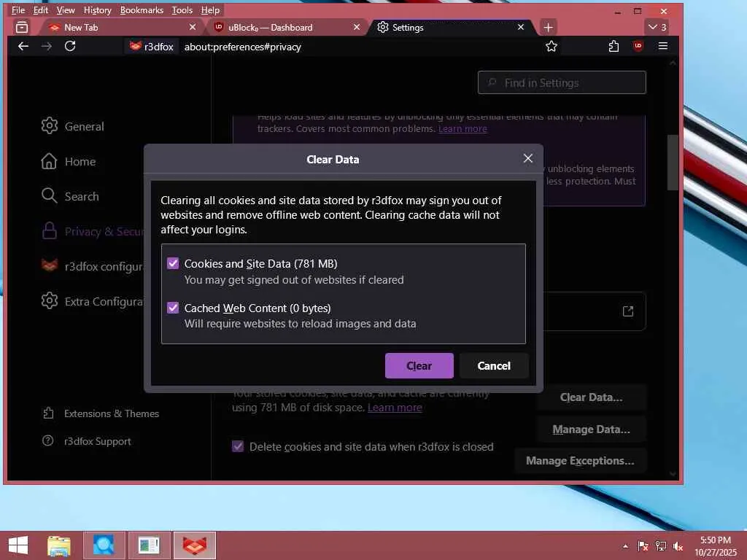
Task: Close the Clear Data dialog with X
Action: coord(527,158)
